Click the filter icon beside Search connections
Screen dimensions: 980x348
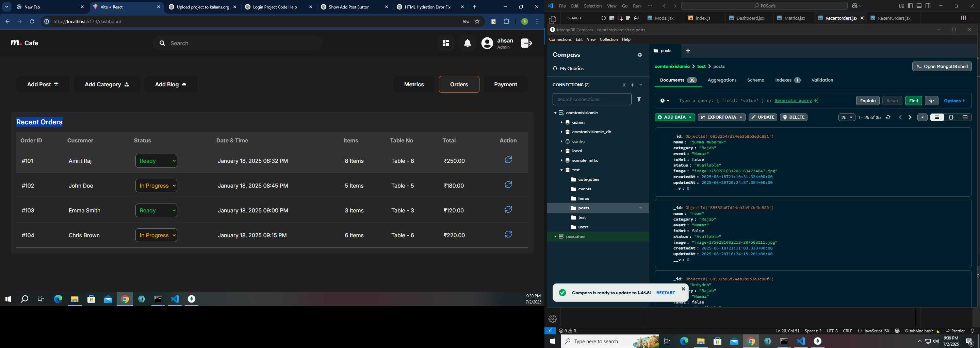point(639,99)
